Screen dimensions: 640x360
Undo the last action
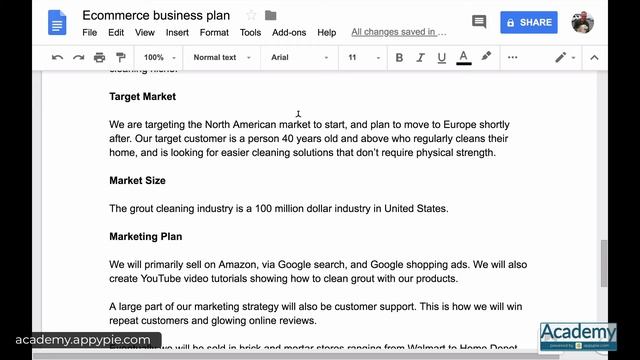coord(57,58)
